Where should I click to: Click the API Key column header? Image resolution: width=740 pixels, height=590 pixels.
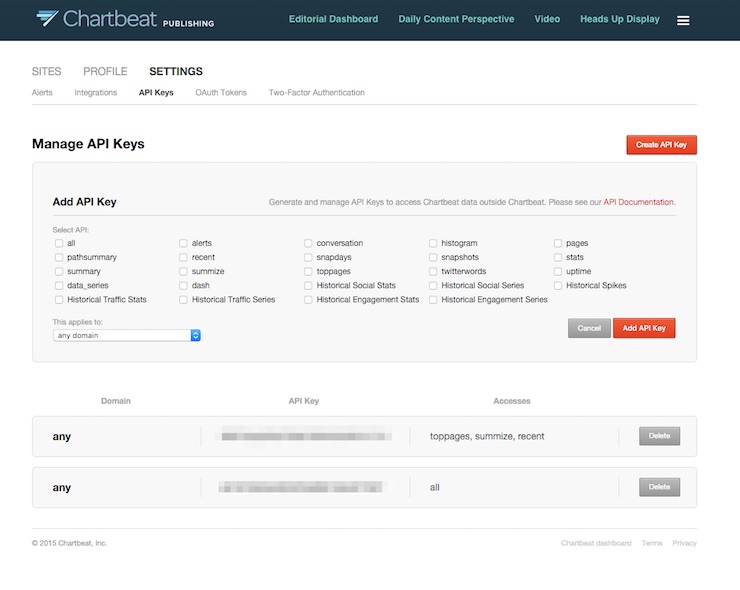pyautogui.click(x=304, y=401)
